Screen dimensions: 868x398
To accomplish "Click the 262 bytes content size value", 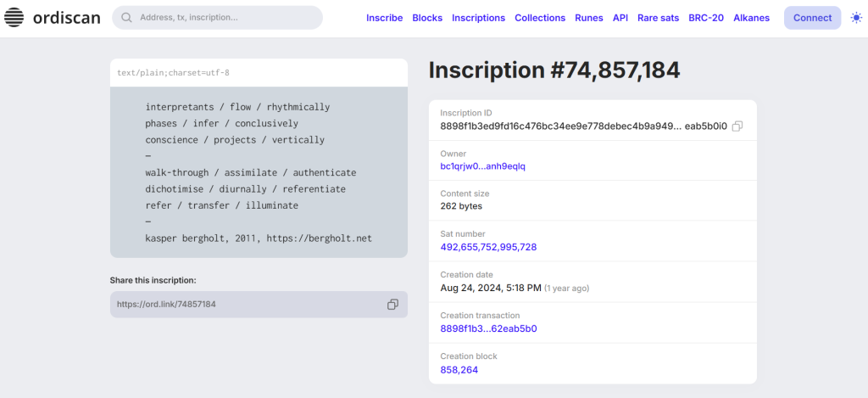I will [x=461, y=206].
